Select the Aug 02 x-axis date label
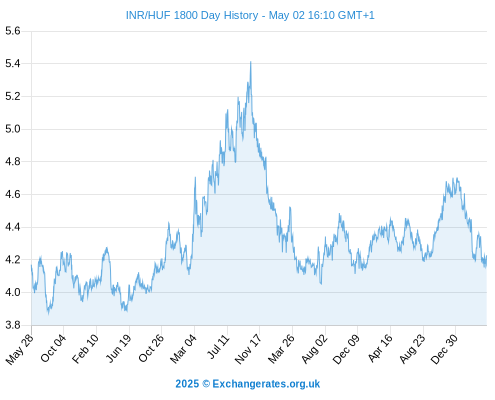Image resolution: width=495 pixels, height=400 pixels. pyautogui.click(x=314, y=349)
